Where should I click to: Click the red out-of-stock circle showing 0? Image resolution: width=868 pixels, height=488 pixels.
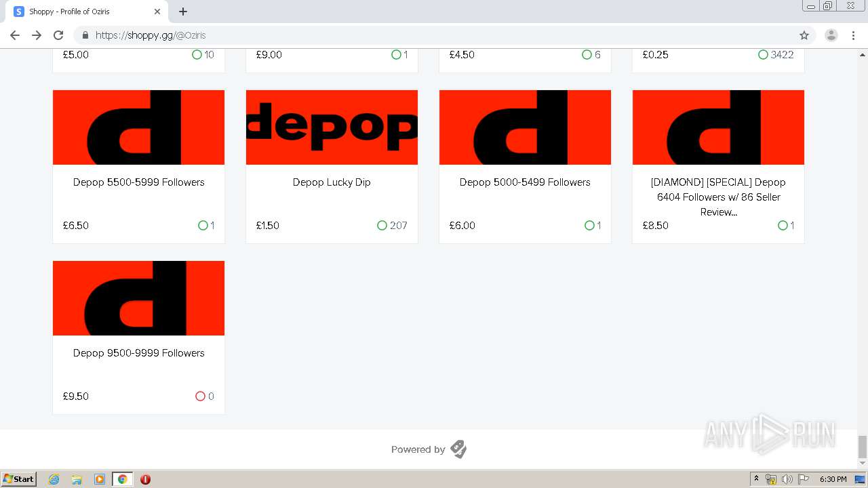(x=200, y=396)
